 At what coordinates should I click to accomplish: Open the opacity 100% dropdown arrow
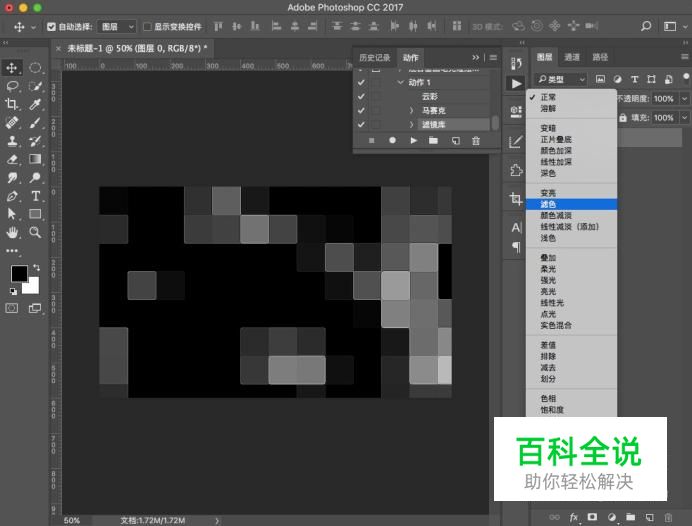coord(684,98)
